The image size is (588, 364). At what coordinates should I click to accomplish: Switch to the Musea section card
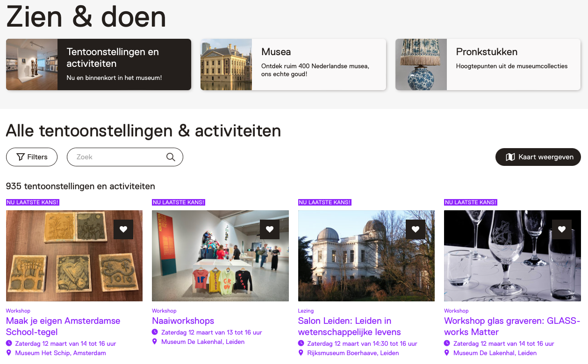(x=293, y=64)
